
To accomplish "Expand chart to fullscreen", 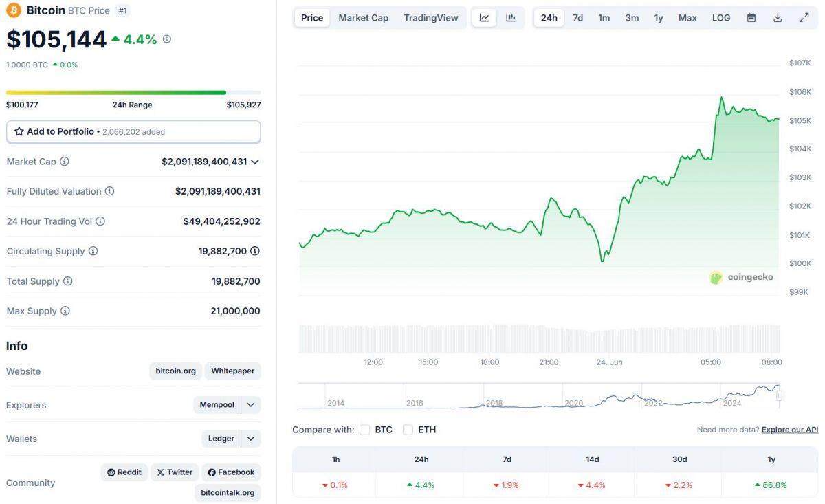I will point(804,18).
